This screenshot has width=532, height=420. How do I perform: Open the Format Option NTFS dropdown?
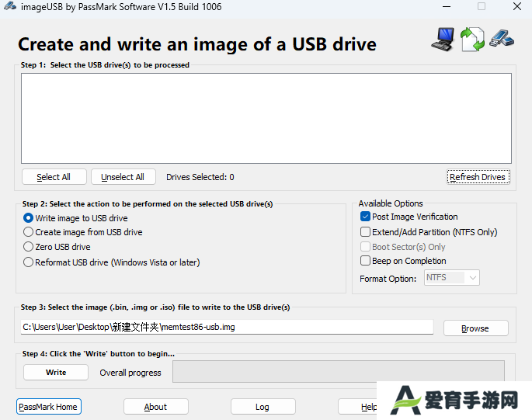click(x=451, y=277)
